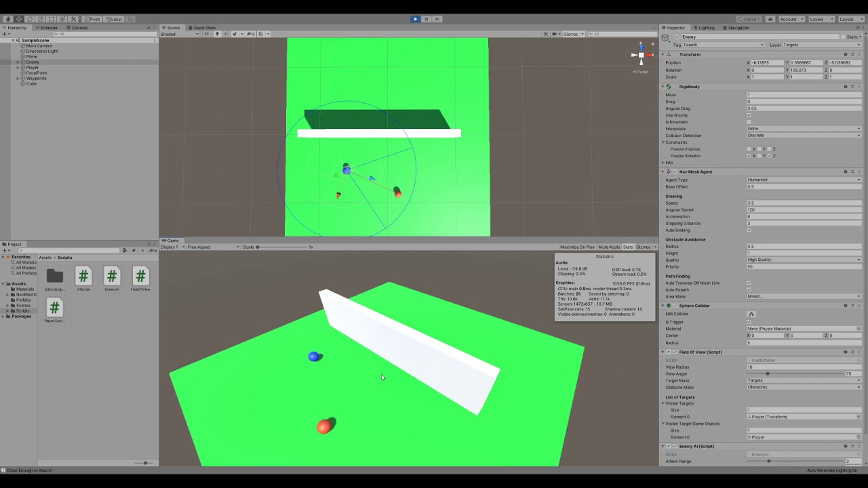Viewport: 868px width, 488px height.
Task: Click the Pause button
Action: click(x=427, y=19)
